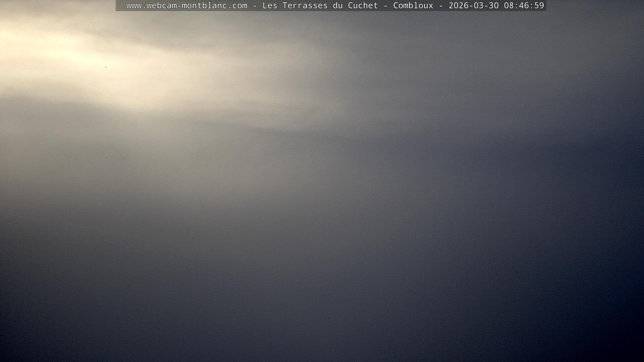
Task: Select the word "Cuchet" in the banner
Action: click(x=363, y=6)
